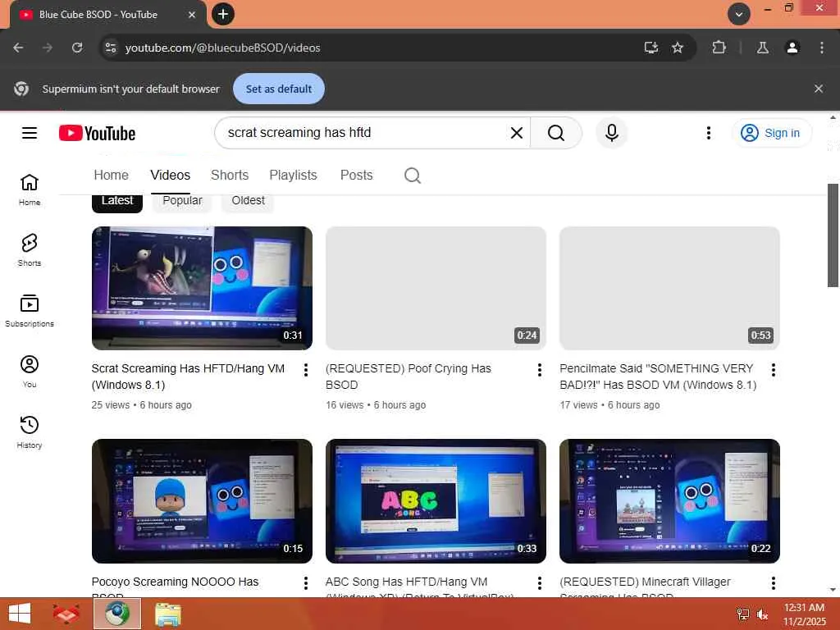The image size is (840, 630).
Task: Click the Pocoyo Screaming NOOOO title
Action: pos(176,586)
